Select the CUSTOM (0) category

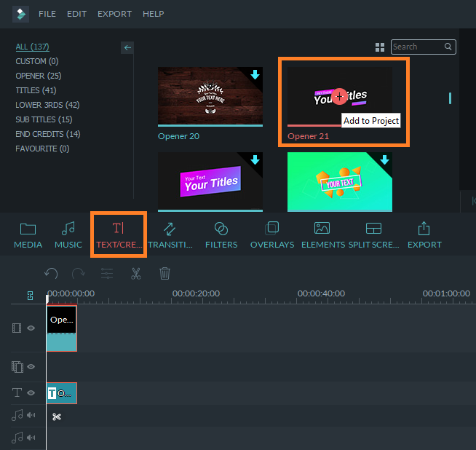(37, 61)
